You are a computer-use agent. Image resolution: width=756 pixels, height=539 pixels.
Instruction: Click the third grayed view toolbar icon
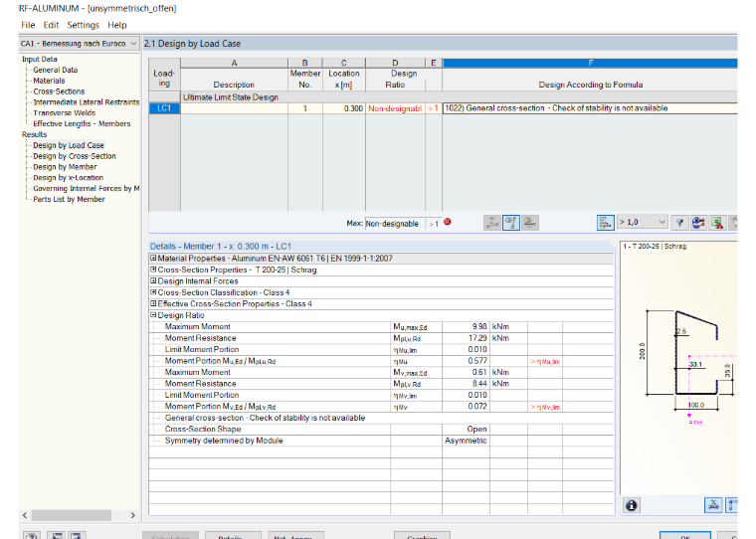(530, 223)
